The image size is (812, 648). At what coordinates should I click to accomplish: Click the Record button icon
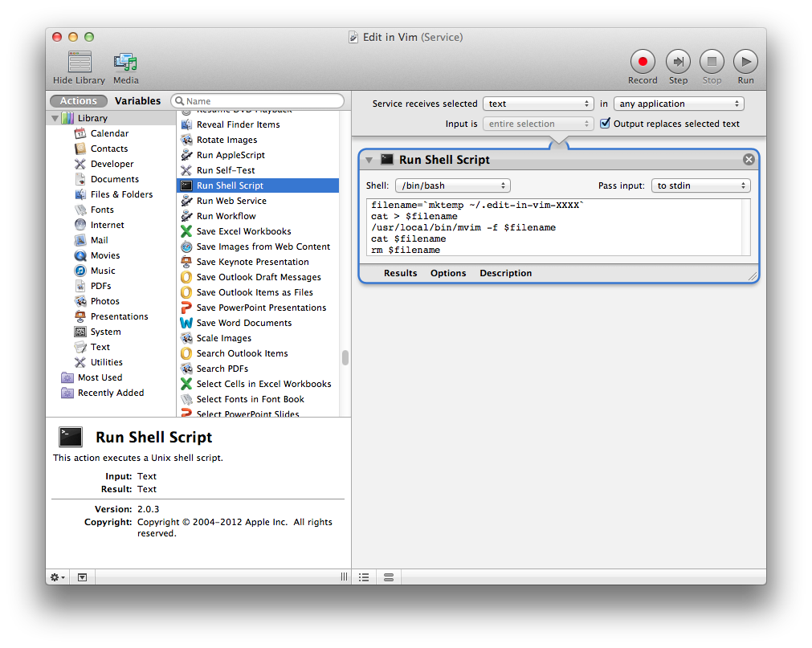pos(642,62)
